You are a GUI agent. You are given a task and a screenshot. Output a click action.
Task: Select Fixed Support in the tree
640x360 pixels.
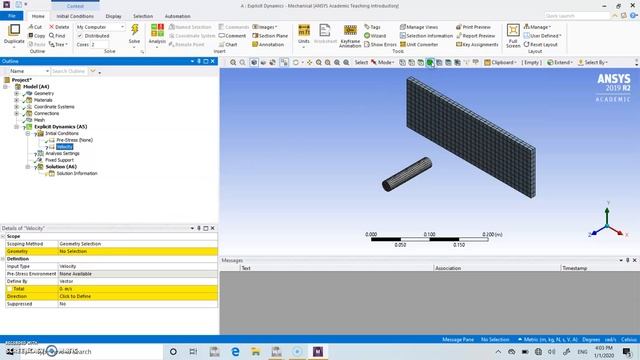pos(59,160)
